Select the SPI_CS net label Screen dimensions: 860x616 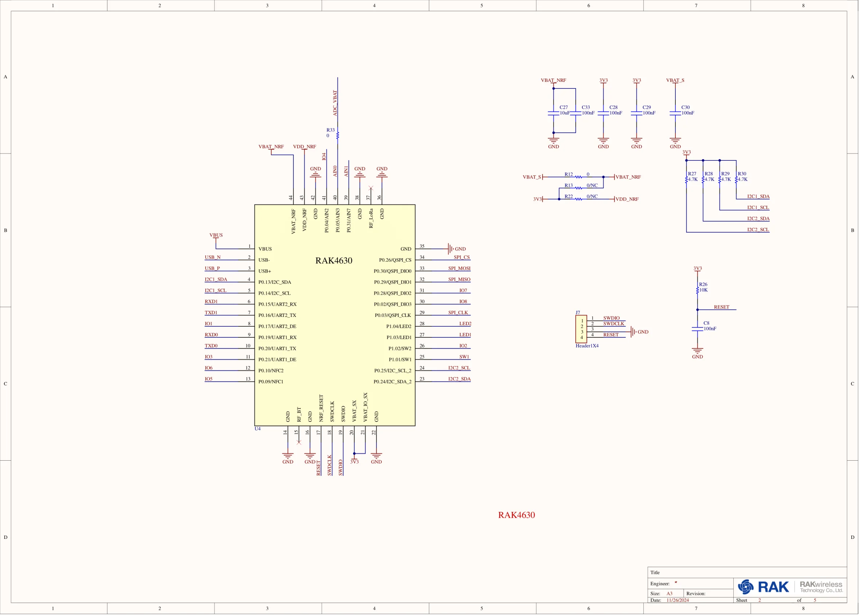(461, 257)
